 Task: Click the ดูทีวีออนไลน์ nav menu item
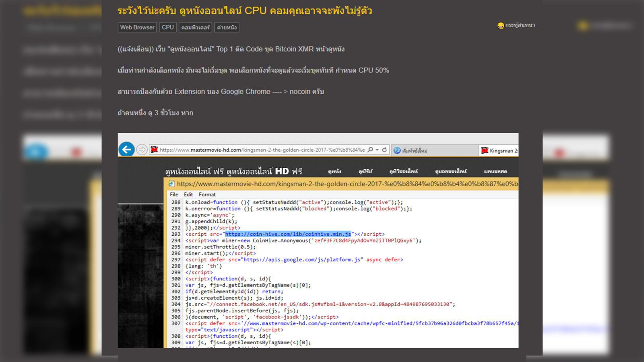pyautogui.click(x=403, y=171)
